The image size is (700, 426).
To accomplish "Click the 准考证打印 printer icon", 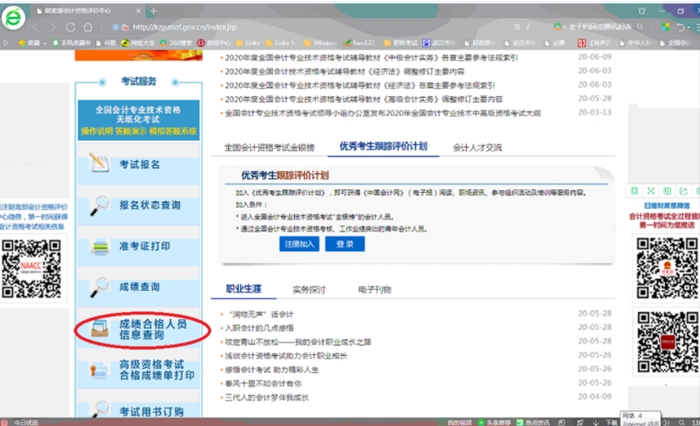I will pyautogui.click(x=99, y=246).
